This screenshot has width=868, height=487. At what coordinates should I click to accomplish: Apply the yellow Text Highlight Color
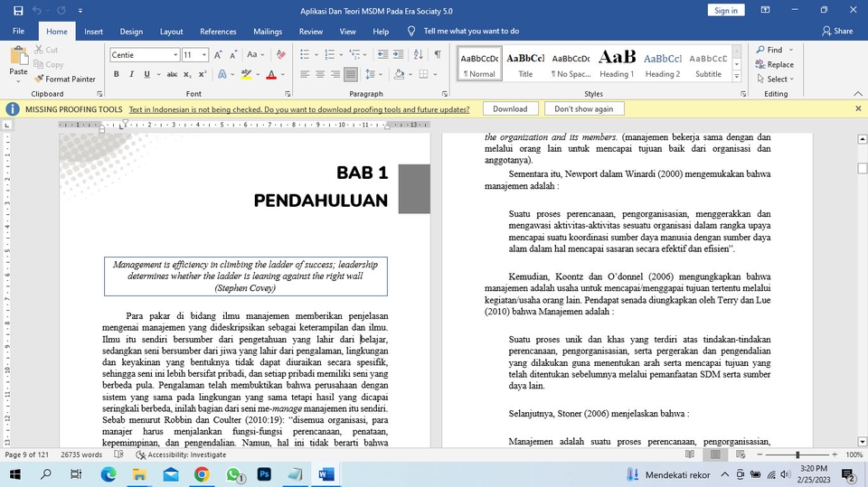click(246, 74)
